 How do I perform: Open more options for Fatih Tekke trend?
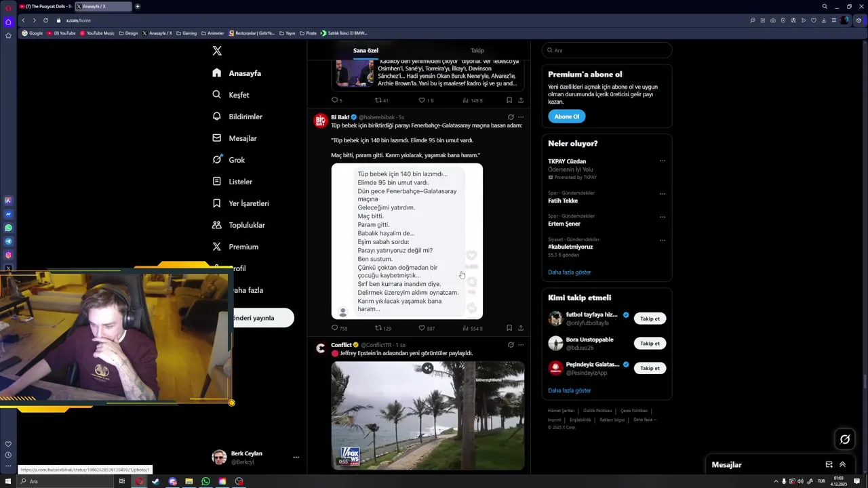663,194
